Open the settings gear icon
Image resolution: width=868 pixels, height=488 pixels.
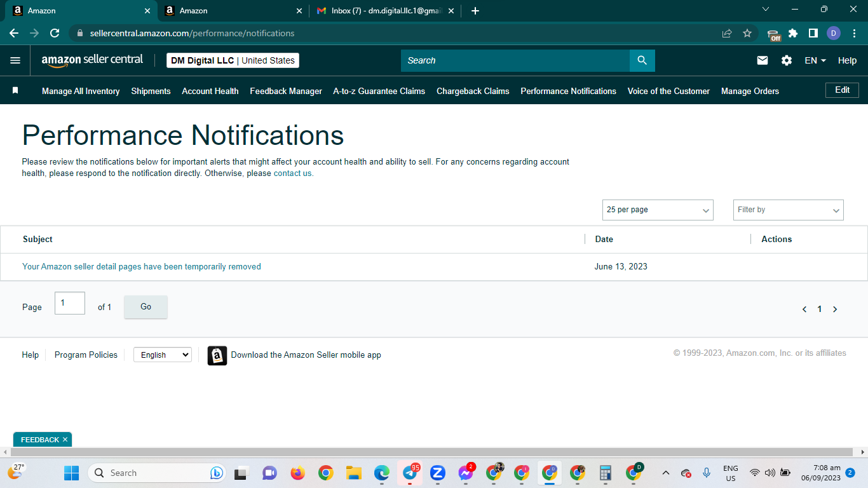(x=787, y=60)
